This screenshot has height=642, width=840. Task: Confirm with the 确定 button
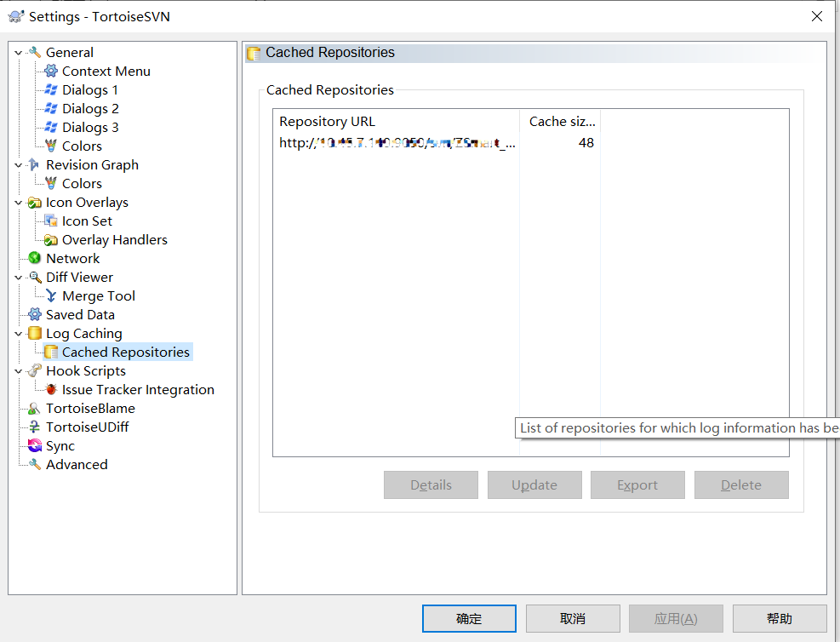point(469,618)
